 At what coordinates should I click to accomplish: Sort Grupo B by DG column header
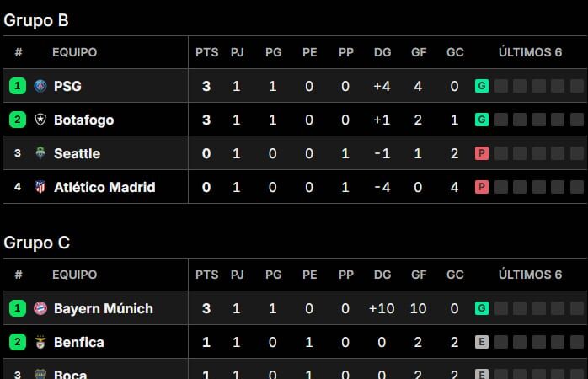[x=382, y=52]
